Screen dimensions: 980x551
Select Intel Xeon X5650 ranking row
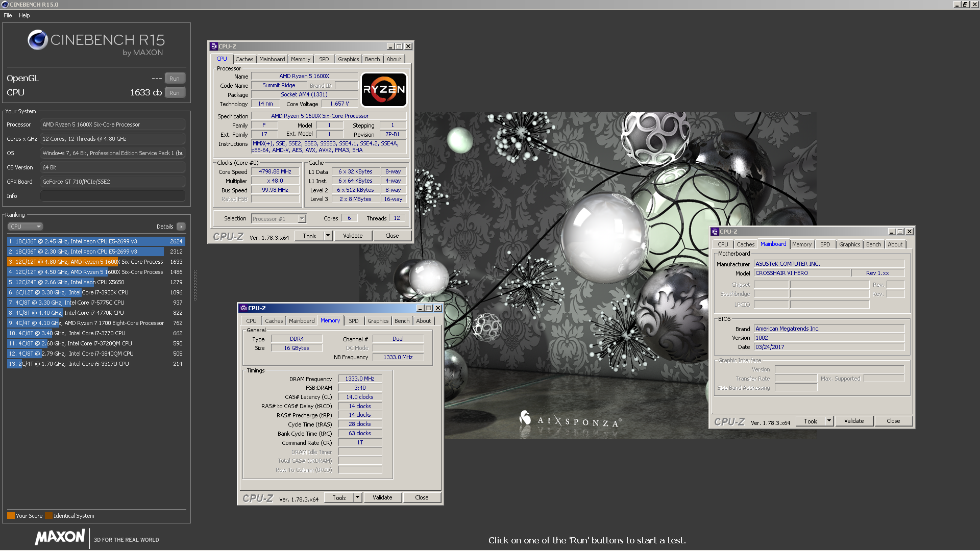click(x=96, y=282)
